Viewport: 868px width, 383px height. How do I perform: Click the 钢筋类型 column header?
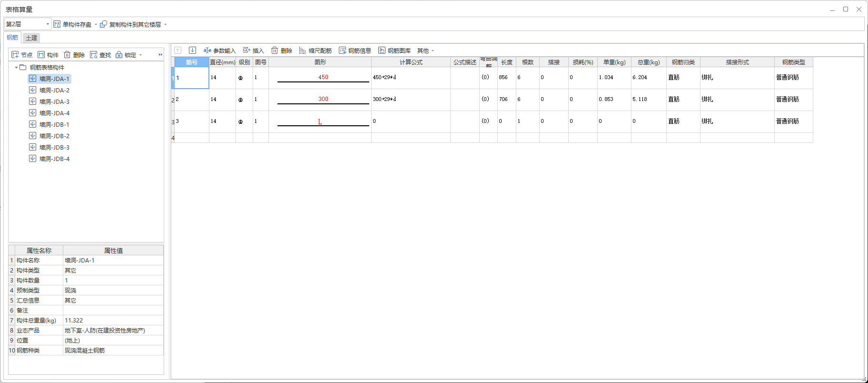click(794, 62)
